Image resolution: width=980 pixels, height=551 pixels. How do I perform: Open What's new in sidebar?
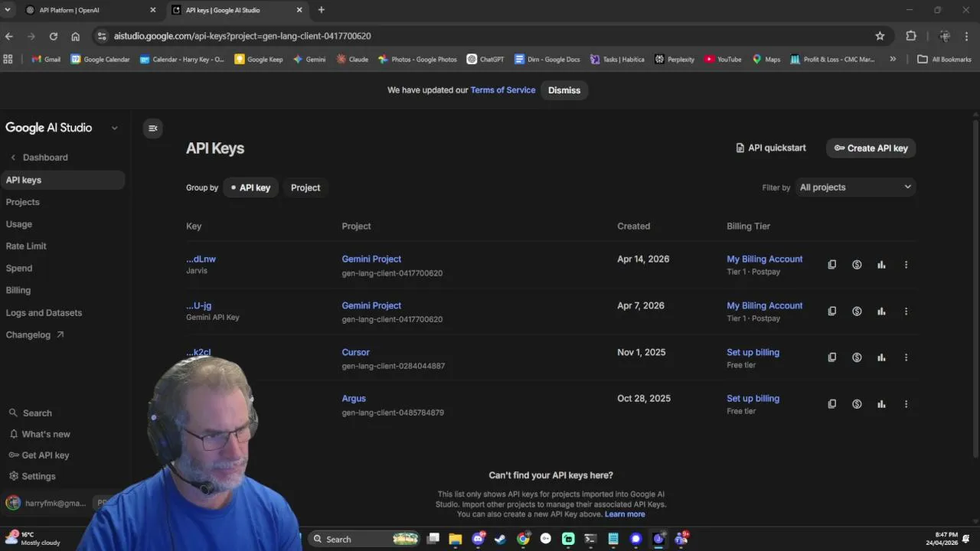tap(39, 434)
